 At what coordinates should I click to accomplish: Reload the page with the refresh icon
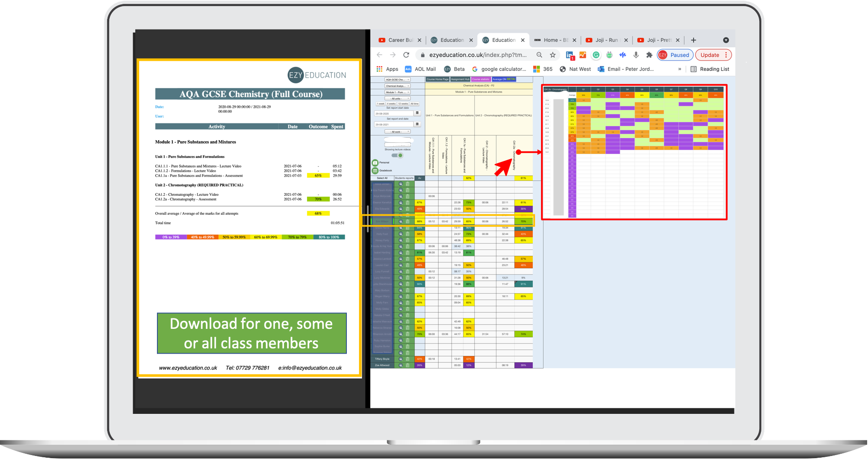pyautogui.click(x=406, y=55)
